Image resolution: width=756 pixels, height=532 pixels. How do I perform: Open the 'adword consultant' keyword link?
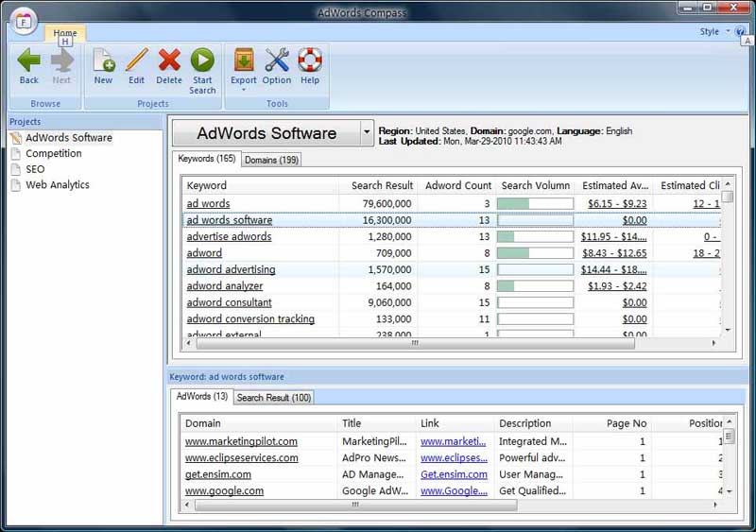point(229,302)
